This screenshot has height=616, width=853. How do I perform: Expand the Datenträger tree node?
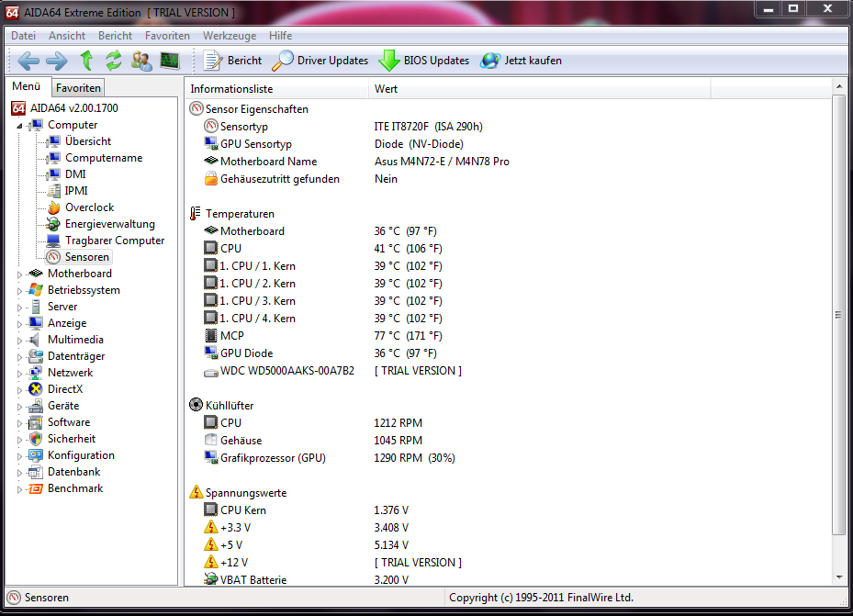(x=19, y=357)
